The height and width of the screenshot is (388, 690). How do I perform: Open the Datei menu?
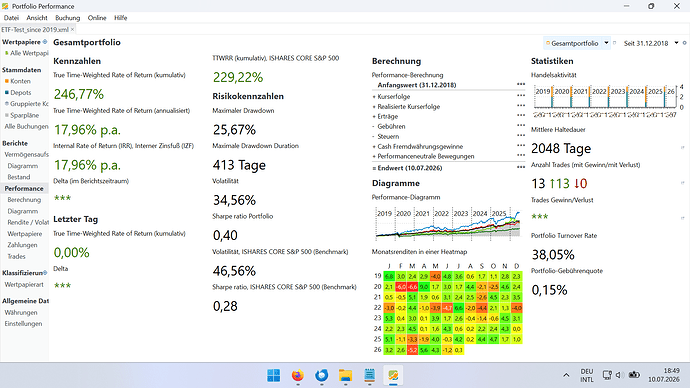click(11, 18)
